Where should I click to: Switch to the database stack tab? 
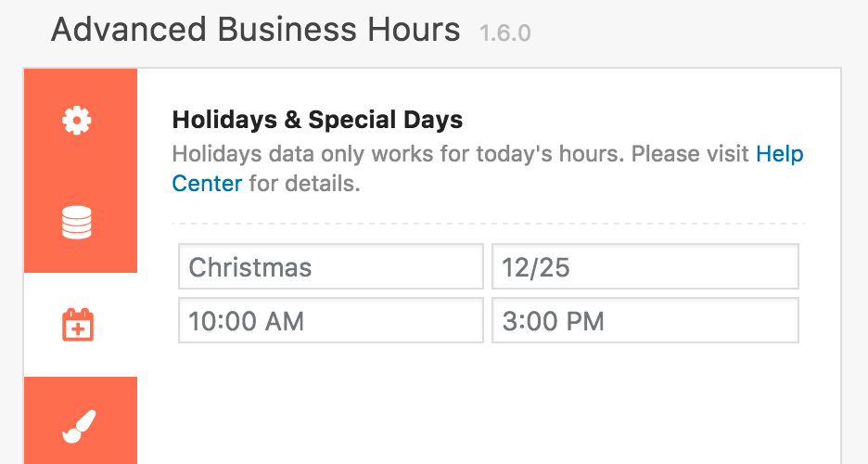coord(76,222)
